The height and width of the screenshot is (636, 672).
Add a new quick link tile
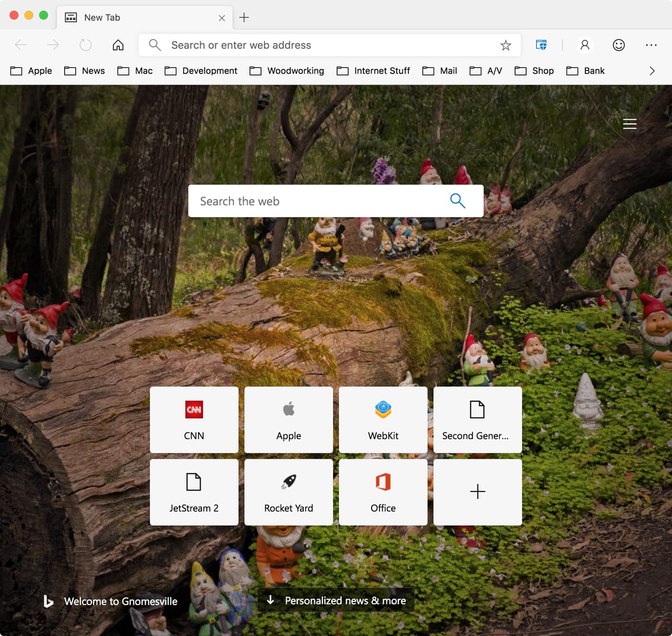(478, 492)
